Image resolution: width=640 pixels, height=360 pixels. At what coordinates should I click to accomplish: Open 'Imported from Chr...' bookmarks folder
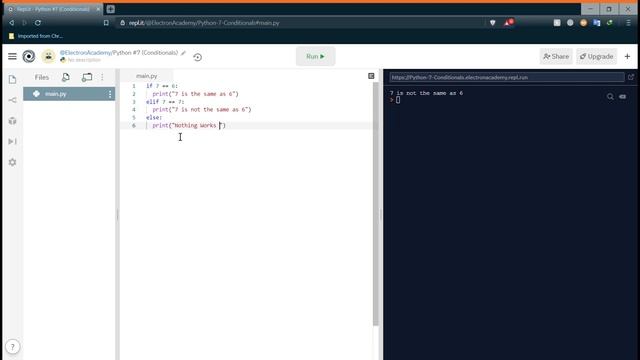[36, 36]
